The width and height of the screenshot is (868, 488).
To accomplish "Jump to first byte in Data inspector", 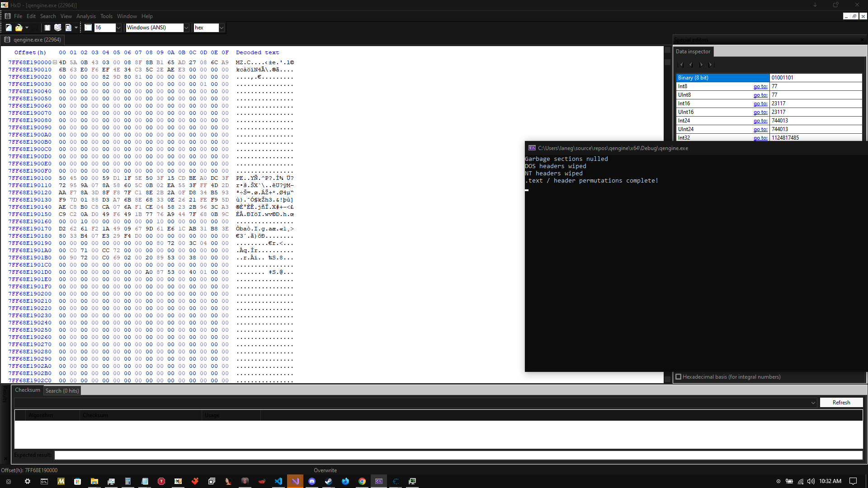I will coord(681,65).
